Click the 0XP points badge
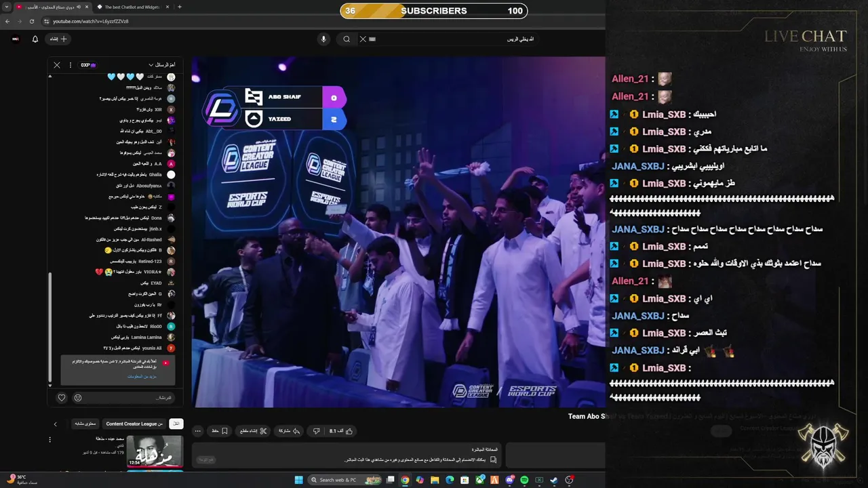The image size is (868, 488). 88,65
